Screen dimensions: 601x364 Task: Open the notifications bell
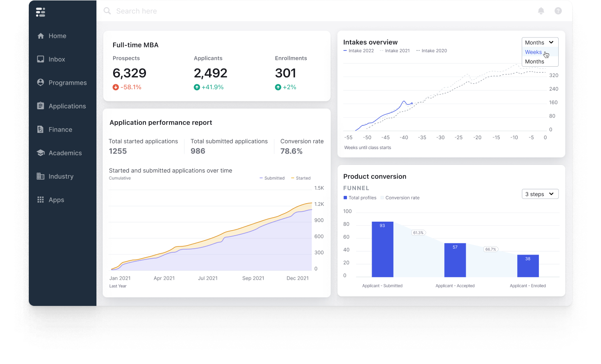(x=541, y=11)
